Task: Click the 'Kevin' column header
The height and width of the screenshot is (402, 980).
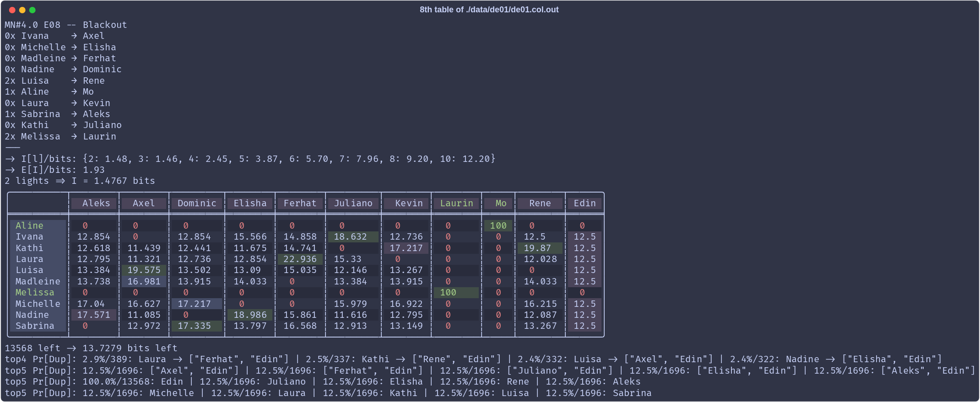Action: pos(406,203)
